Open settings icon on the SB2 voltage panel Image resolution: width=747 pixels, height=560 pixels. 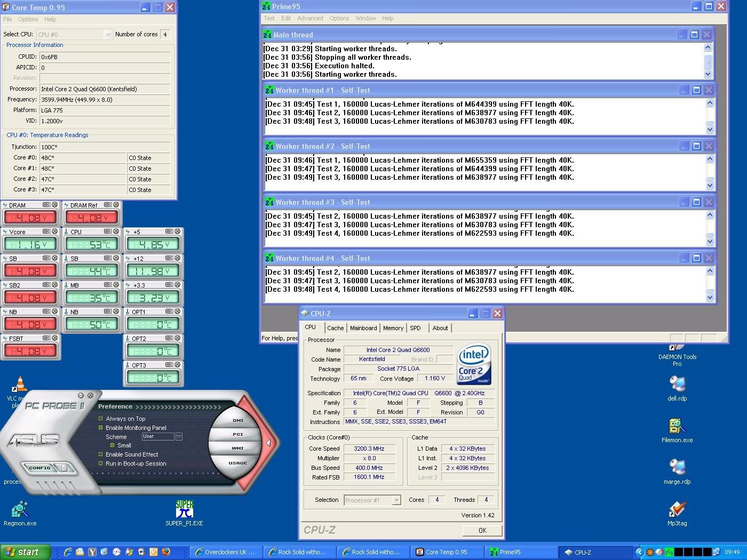click(46, 285)
